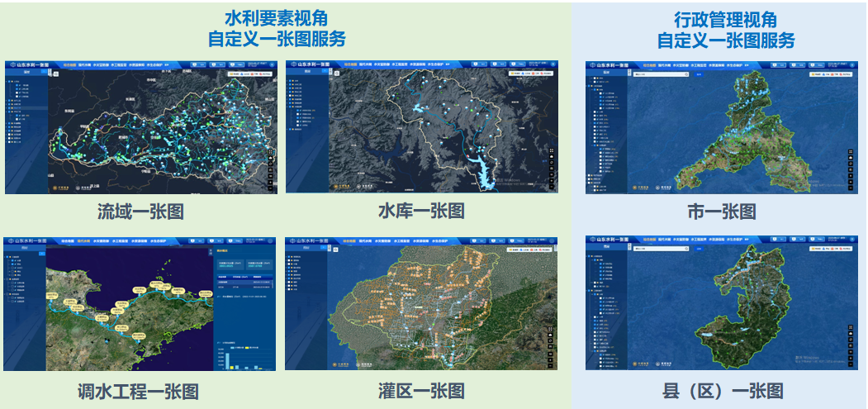Click search magnifier icon in 水库一张图 map
The height and width of the screenshot is (409, 868).
coord(337,74)
